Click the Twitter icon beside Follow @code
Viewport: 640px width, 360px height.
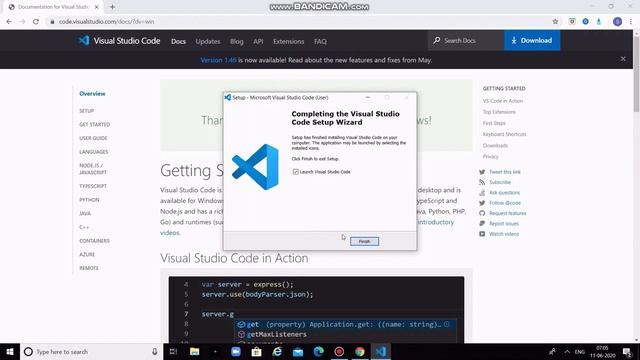click(x=482, y=203)
